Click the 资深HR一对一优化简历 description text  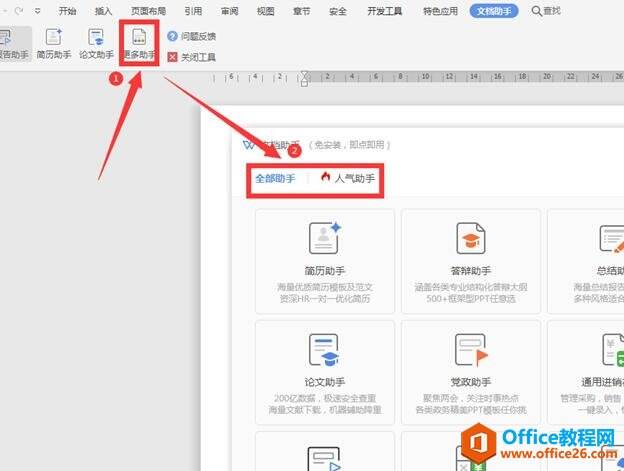point(325,298)
